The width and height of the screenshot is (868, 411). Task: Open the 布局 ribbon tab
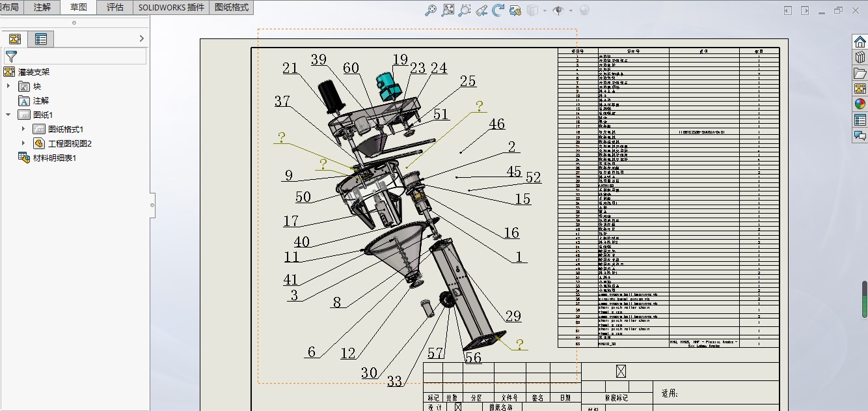coord(11,7)
